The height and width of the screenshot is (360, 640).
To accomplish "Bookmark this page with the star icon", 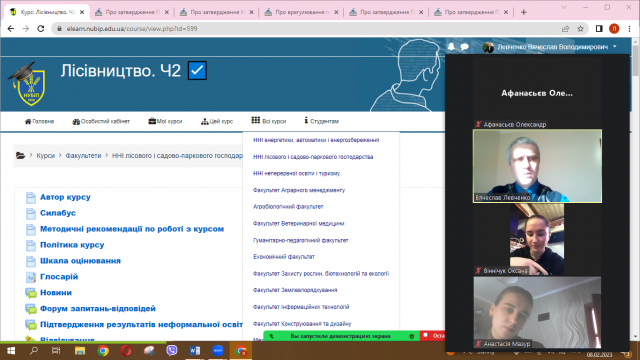I will [580, 29].
